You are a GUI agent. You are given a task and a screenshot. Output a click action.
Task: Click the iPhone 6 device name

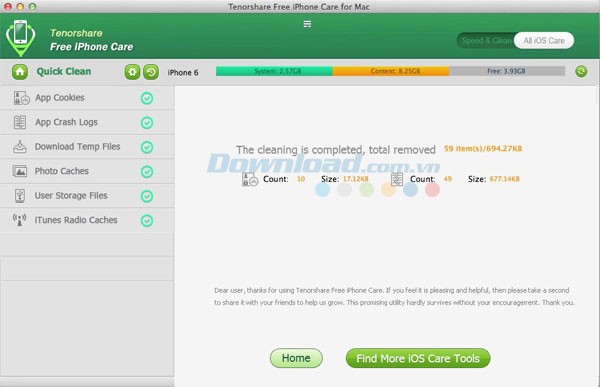183,73
